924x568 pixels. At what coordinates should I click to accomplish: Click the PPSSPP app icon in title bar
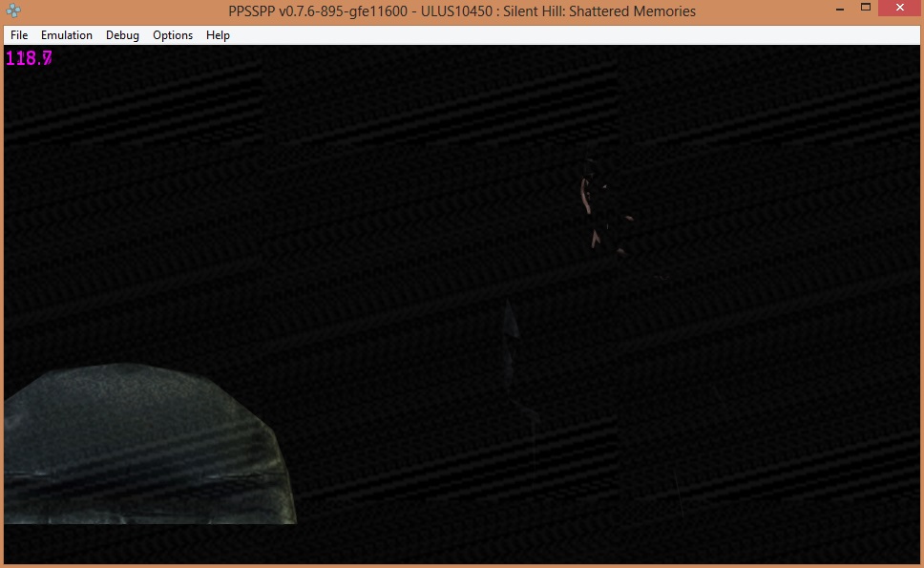tap(13, 11)
